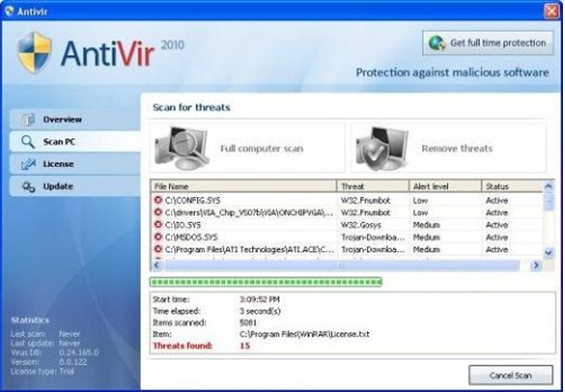Click W32.Gosys threat cell

(361, 225)
